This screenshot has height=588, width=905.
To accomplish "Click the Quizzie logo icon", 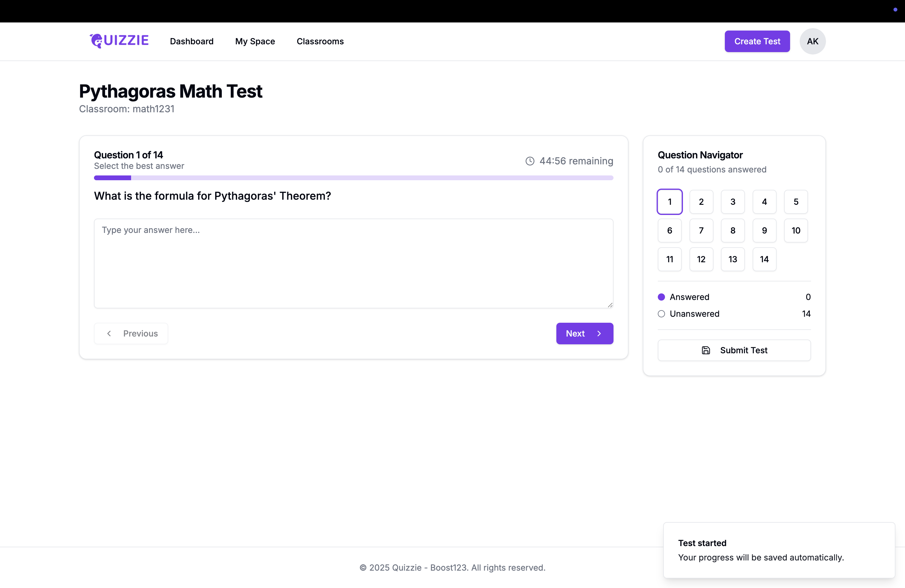I will coord(96,41).
